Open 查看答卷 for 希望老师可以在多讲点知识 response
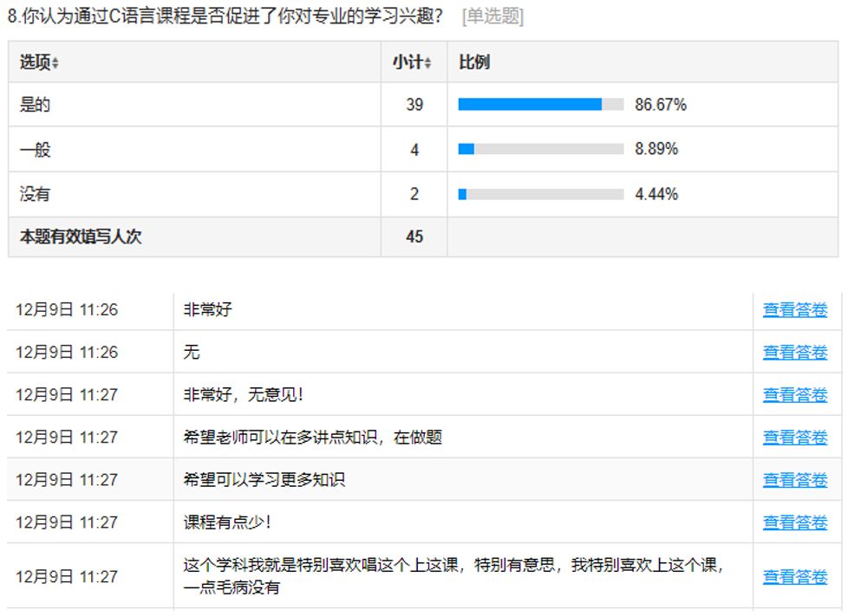This screenshot has width=848, height=616. (794, 438)
